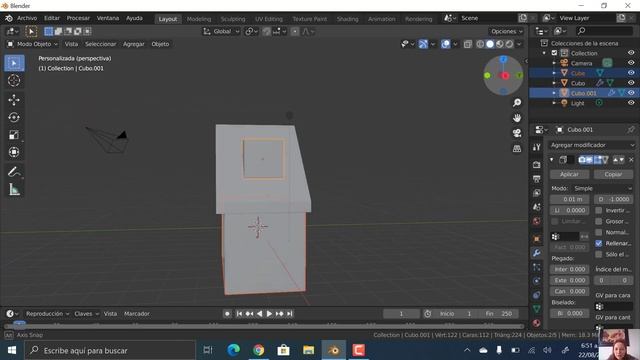Image resolution: width=640 pixels, height=360 pixels.
Task: Switch to the Modeling workspace tab
Action: 199,19
